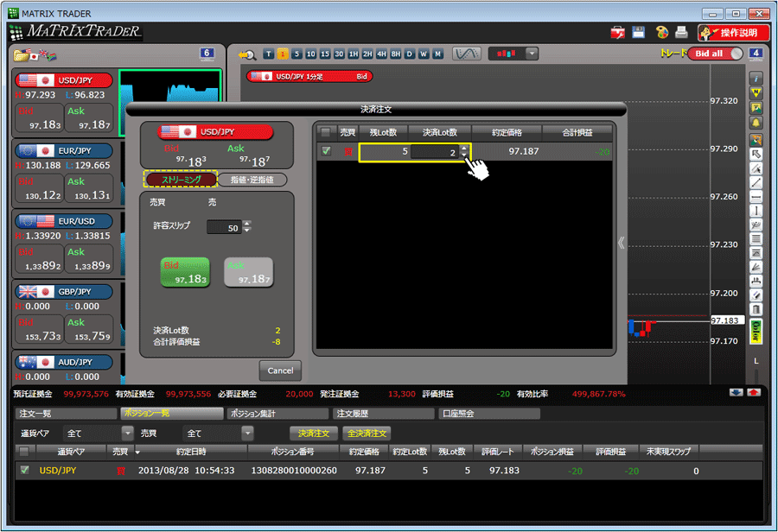The height and width of the screenshot is (532, 778).
Task: Select the arrow pointer drawing tool
Action: (x=756, y=155)
